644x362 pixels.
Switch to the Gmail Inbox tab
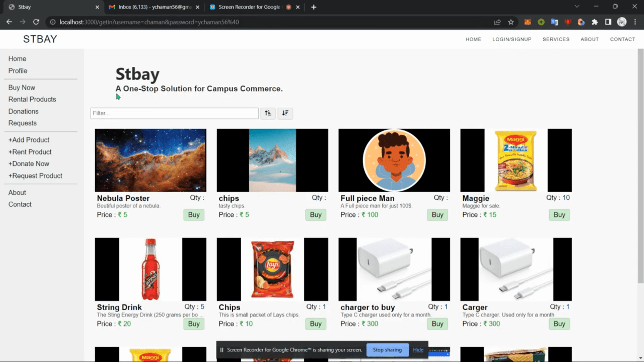tap(154, 7)
